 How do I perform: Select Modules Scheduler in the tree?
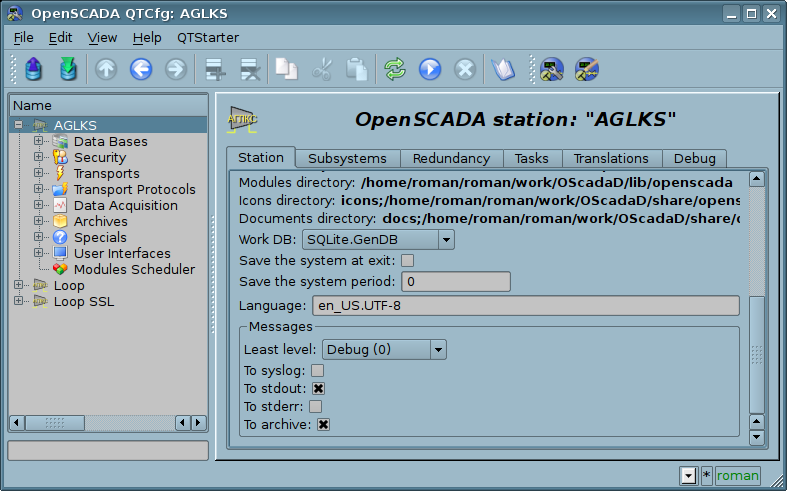pyautogui.click(x=134, y=269)
